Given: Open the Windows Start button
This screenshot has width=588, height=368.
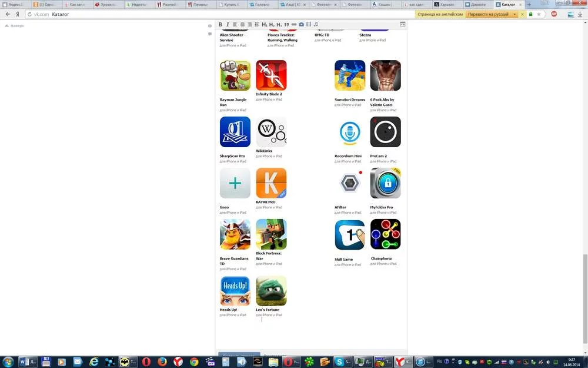Looking at the screenshot, I should [x=8, y=362].
